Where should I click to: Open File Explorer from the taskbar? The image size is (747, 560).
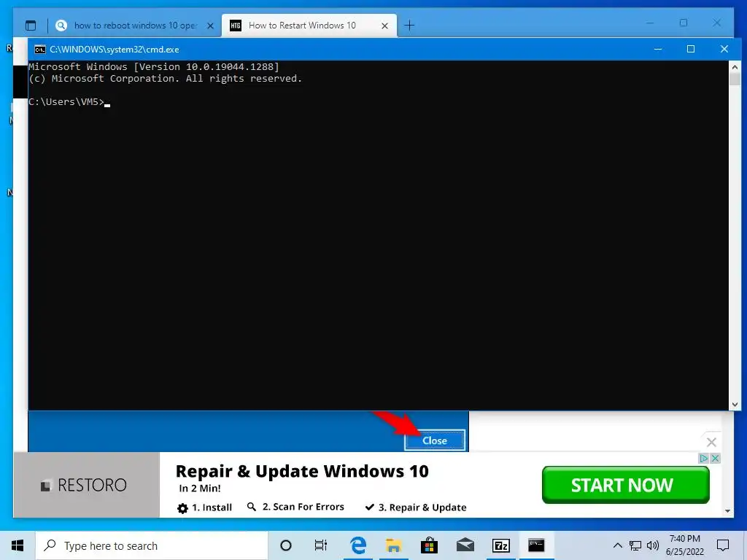(x=393, y=545)
